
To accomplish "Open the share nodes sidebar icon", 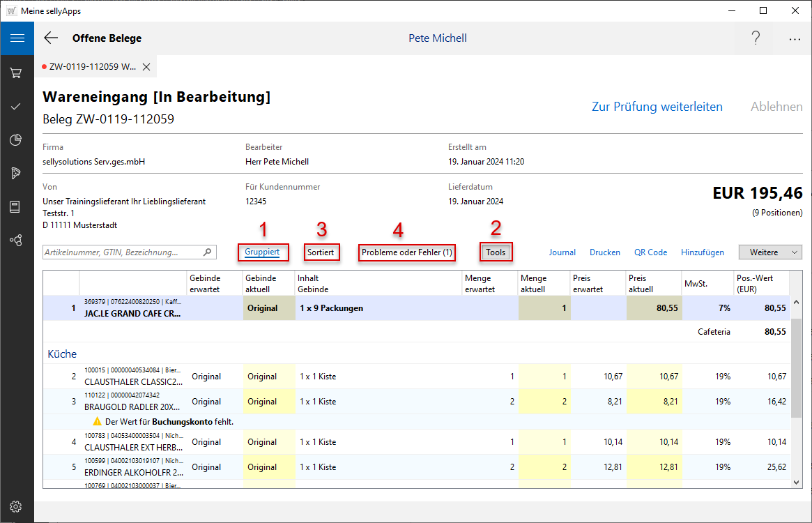I will pos(16,240).
